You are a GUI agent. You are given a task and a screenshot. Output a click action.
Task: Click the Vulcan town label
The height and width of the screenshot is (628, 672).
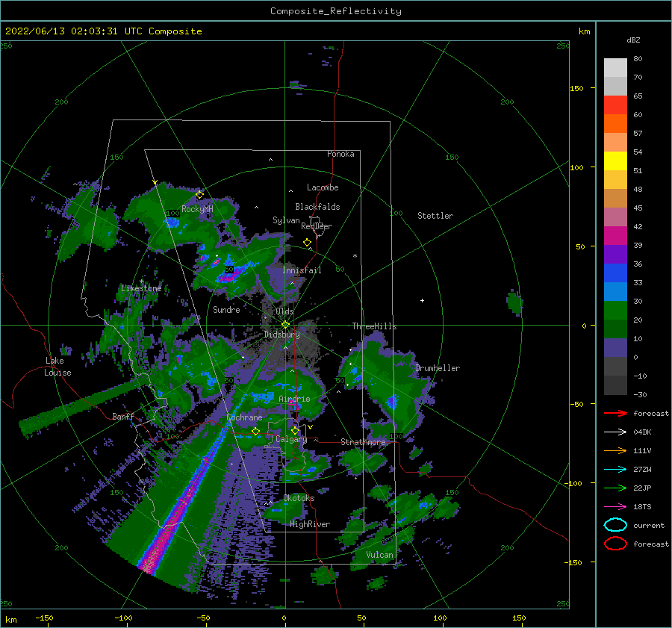(379, 555)
